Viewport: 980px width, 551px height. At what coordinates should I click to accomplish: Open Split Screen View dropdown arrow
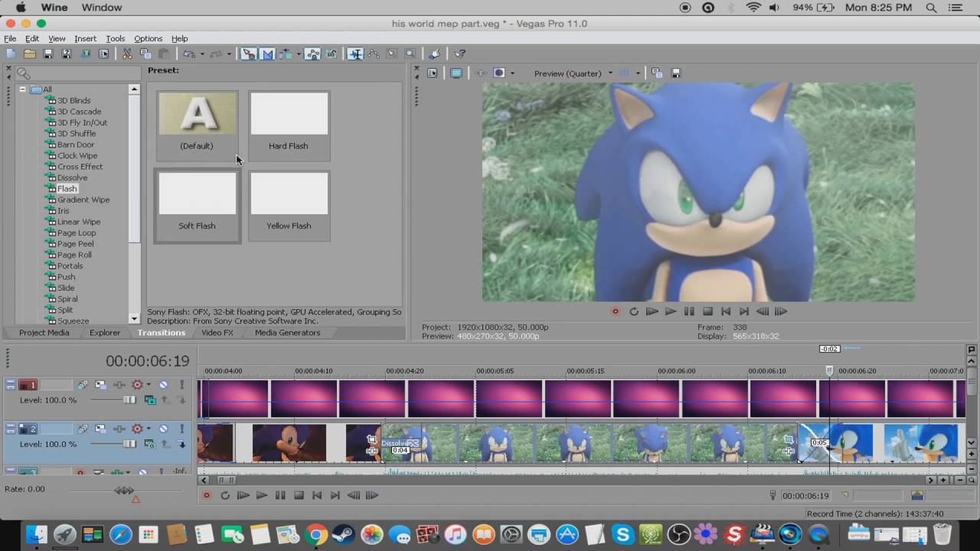(x=512, y=73)
